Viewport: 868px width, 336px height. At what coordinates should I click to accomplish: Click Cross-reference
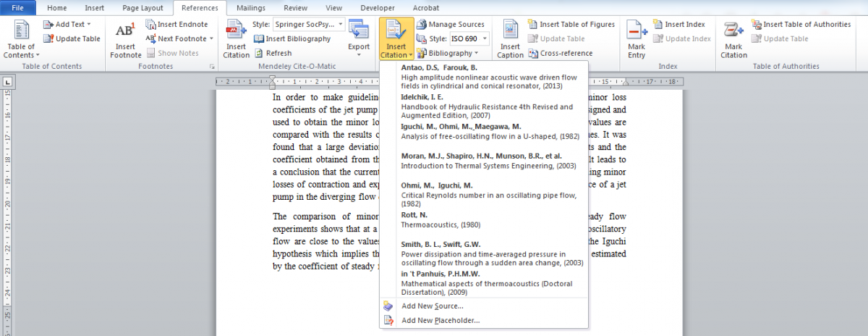561,53
